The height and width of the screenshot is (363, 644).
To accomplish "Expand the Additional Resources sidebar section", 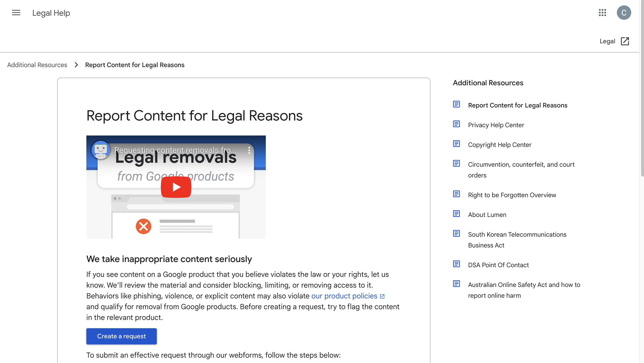I will point(488,83).
